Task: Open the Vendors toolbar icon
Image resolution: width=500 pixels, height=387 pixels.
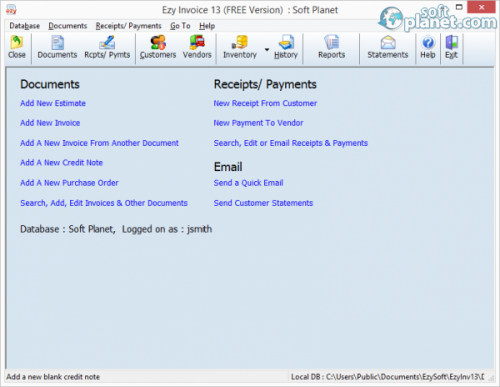Action: pyautogui.click(x=197, y=48)
